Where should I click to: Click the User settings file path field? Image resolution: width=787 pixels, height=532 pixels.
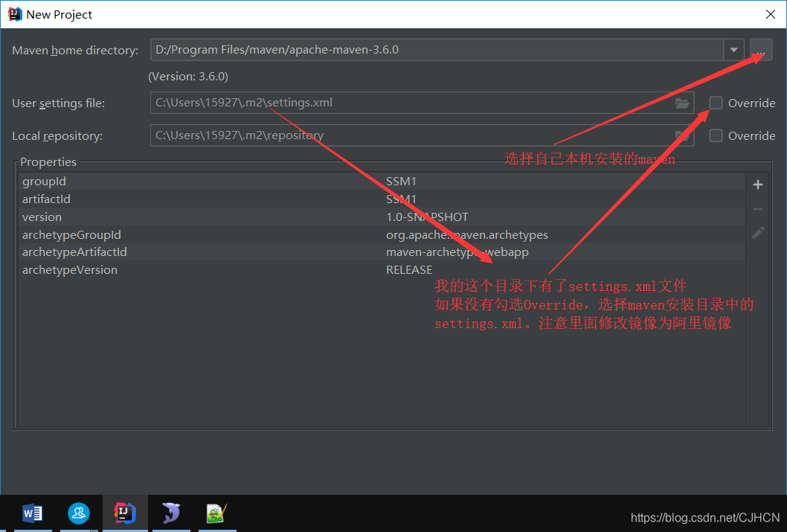(x=422, y=103)
